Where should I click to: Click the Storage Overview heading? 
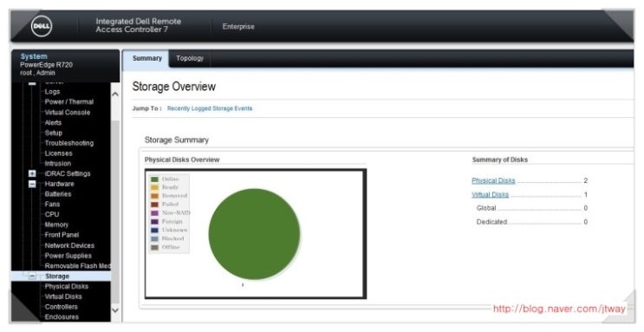(x=173, y=87)
